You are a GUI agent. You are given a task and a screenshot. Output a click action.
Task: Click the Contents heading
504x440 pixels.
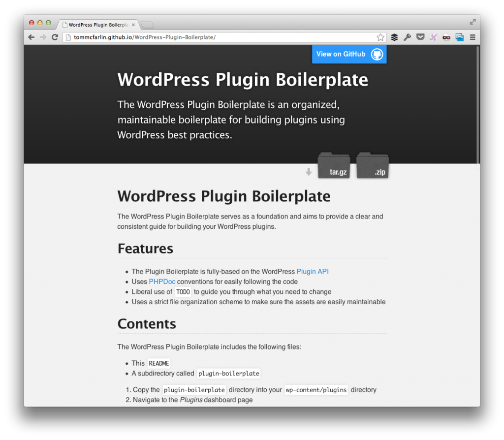point(147,324)
